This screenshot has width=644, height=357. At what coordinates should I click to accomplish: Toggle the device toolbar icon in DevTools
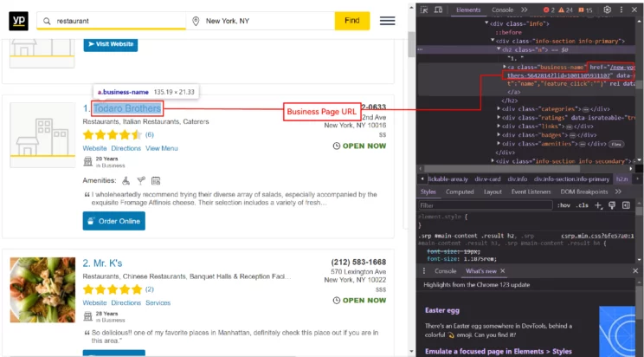click(x=438, y=10)
